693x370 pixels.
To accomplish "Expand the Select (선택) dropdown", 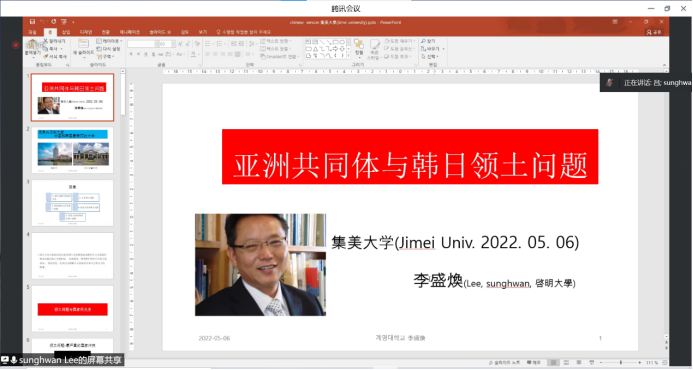I will coord(430,57).
